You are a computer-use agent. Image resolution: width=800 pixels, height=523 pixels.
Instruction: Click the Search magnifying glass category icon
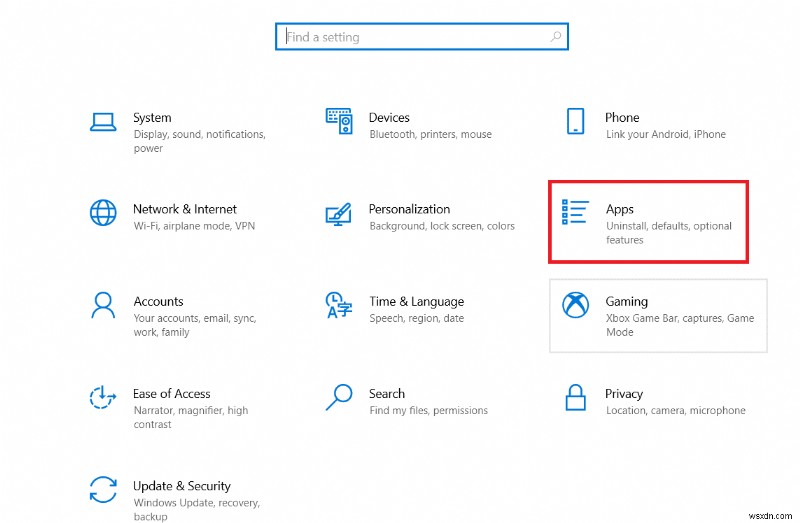pyautogui.click(x=339, y=397)
